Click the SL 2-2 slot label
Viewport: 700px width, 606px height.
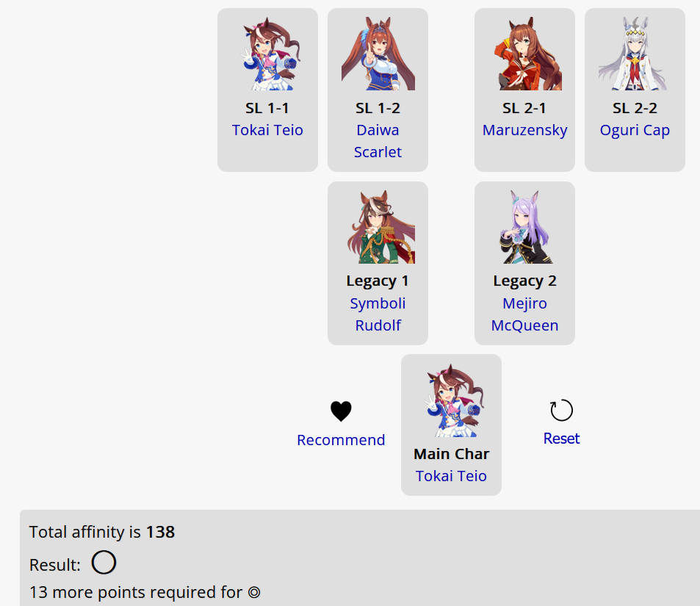[x=635, y=108]
